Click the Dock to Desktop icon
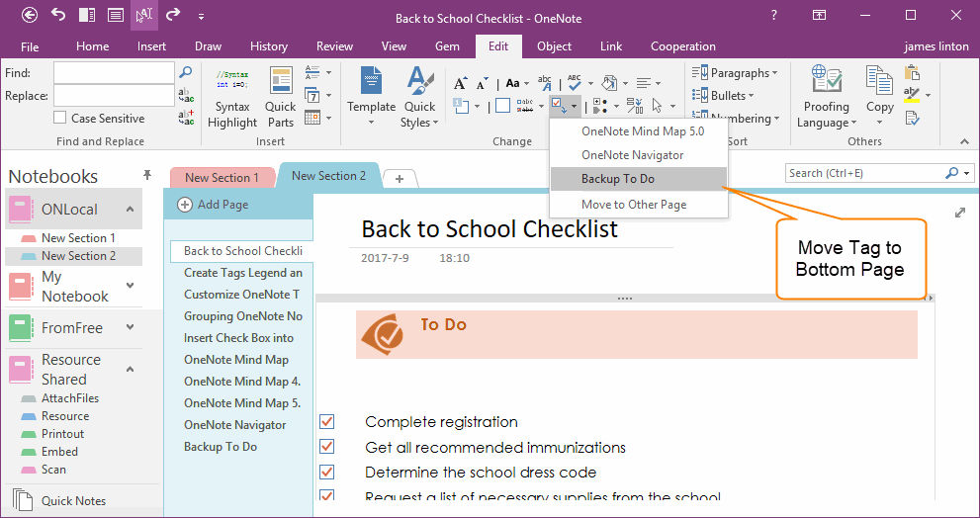Screen dimensions: 980x518 (87, 16)
